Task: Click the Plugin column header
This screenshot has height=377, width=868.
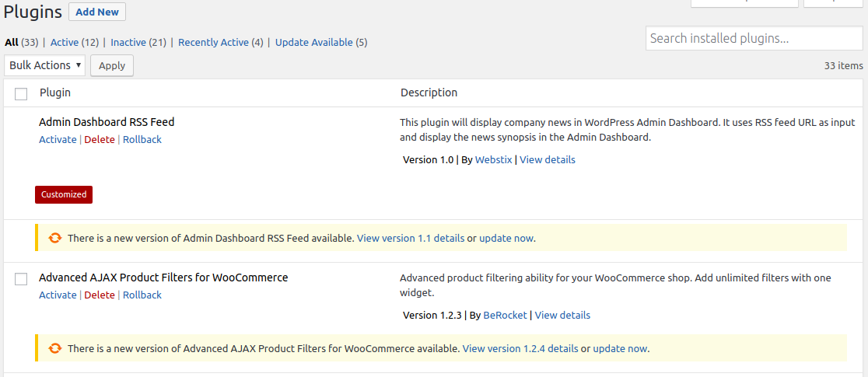Action: coord(55,93)
